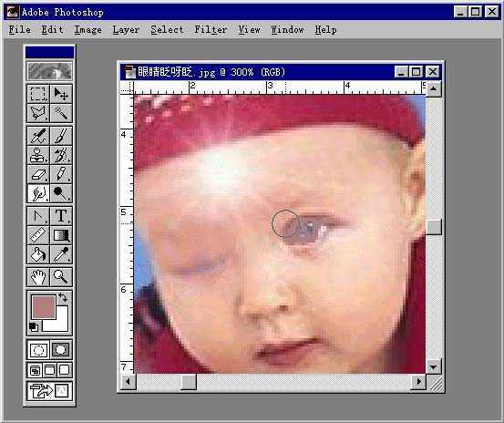Open the Filter menu
Screen dimensions: 504x423
tap(211, 30)
